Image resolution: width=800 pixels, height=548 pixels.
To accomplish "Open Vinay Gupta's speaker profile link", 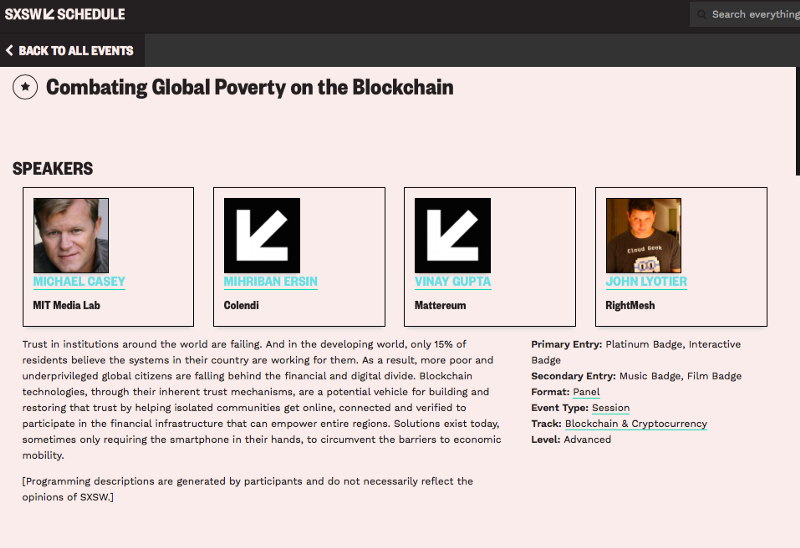I will [452, 282].
